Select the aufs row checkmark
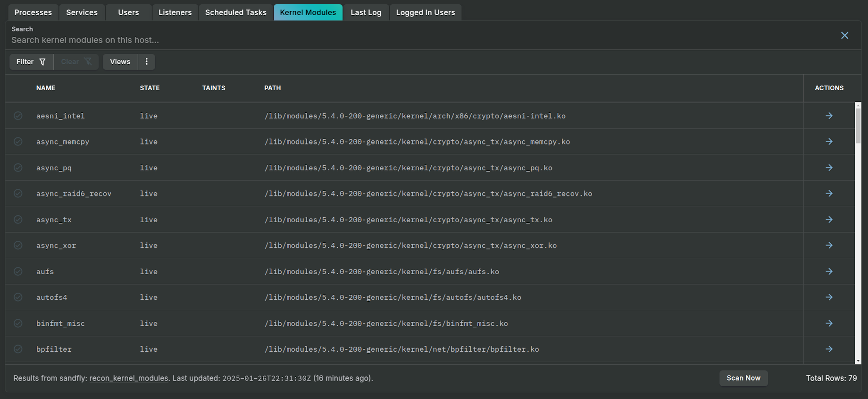 [x=18, y=272]
